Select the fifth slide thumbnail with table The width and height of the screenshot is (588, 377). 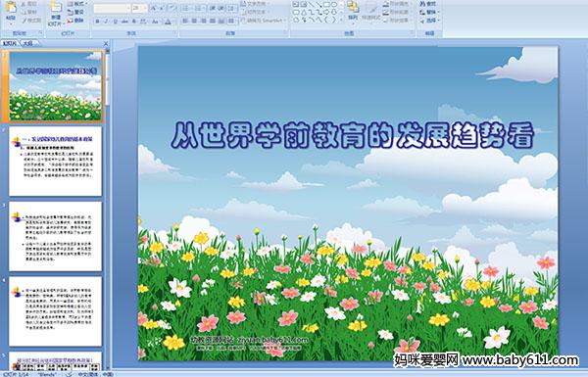click(55, 361)
